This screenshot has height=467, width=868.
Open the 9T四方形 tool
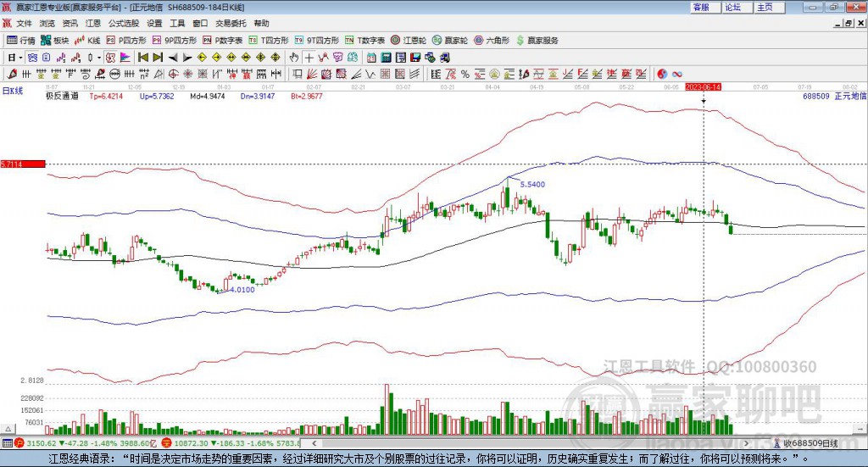[317, 41]
